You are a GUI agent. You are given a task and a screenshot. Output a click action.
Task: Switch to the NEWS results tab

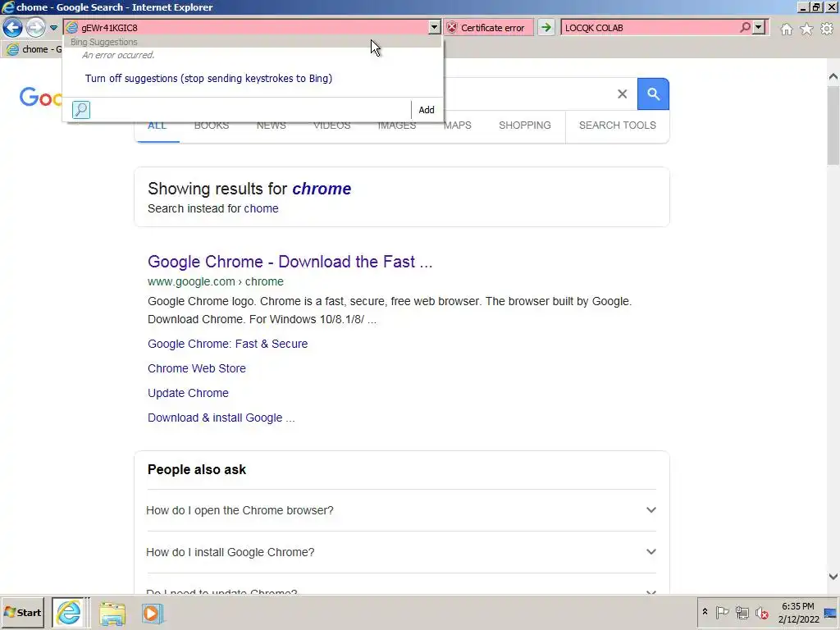point(271,126)
